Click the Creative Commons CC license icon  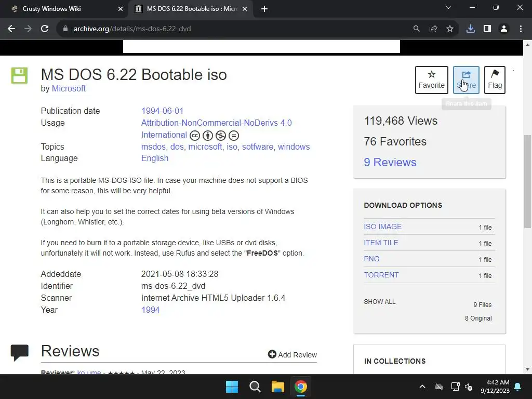pyautogui.click(x=195, y=136)
